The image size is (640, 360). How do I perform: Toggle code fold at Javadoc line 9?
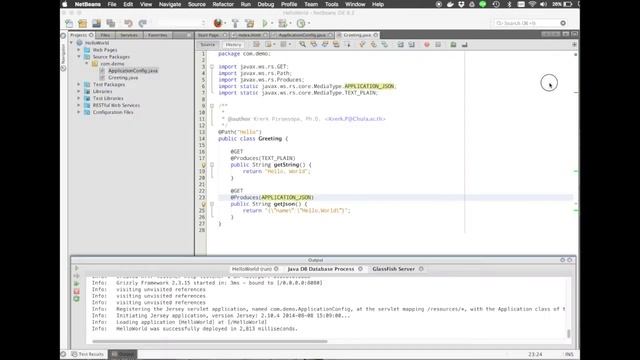pos(212,106)
